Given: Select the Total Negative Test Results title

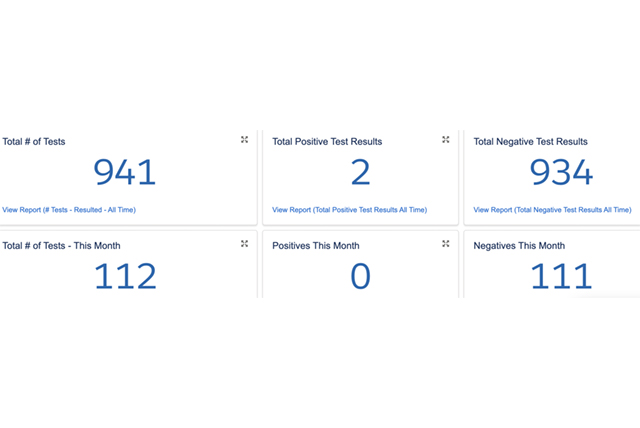Looking at the screenshot, I should tap(530, 142).
